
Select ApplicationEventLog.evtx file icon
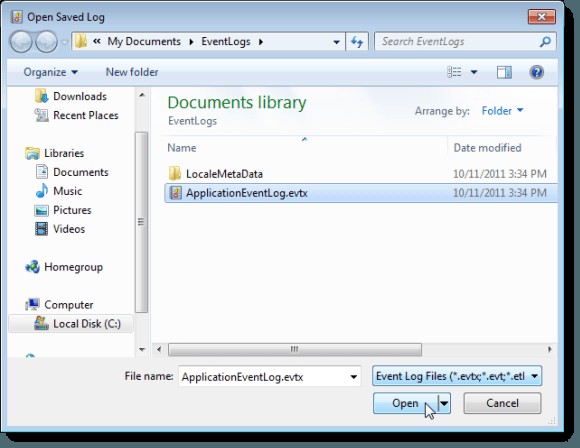[x=175, y=193]
